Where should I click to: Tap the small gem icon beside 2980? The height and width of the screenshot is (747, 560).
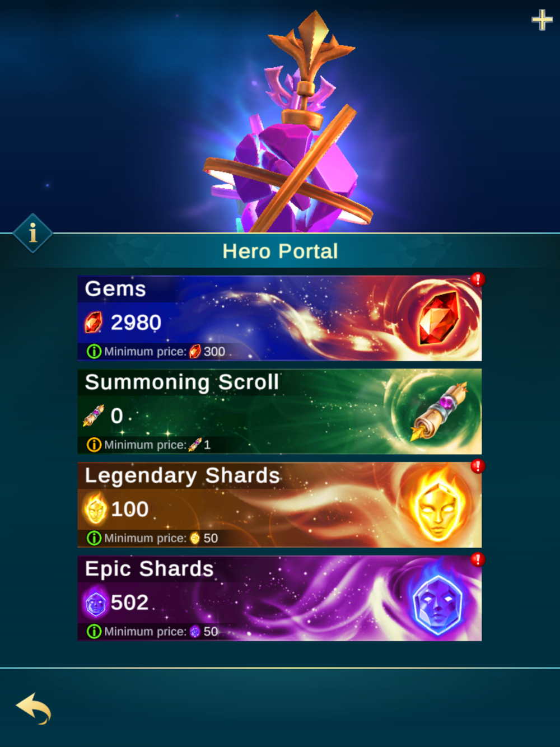pos(94,323)
